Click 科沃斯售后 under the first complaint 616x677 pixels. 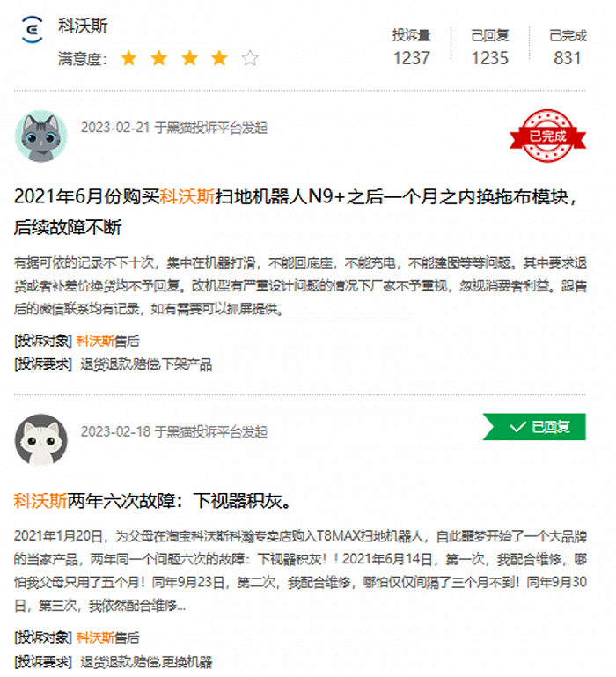[x=108, y=341]
